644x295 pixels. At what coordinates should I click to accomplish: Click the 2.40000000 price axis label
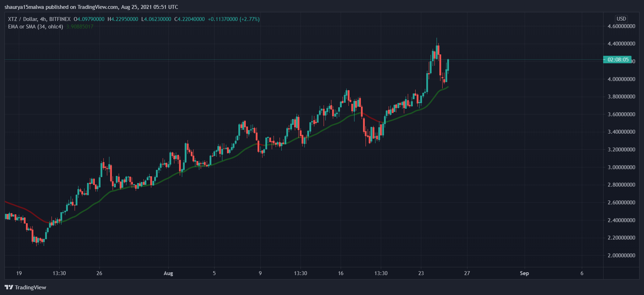(x=621, y=220)
